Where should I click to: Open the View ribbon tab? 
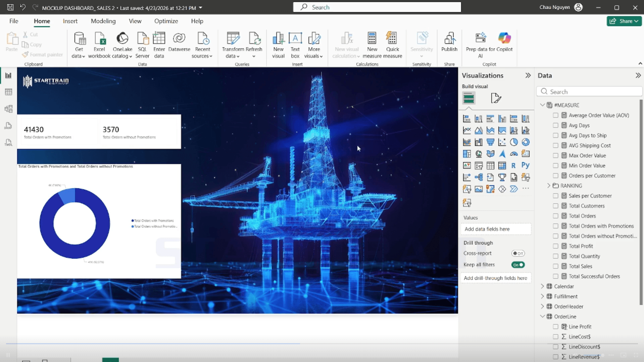tap(135, 21)
